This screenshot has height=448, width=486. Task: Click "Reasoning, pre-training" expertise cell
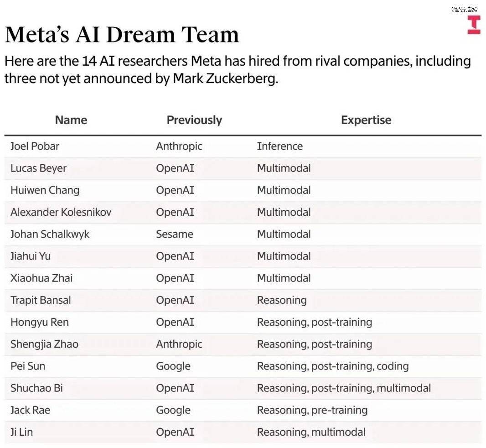pyautogui.click(x=312, y=410)
